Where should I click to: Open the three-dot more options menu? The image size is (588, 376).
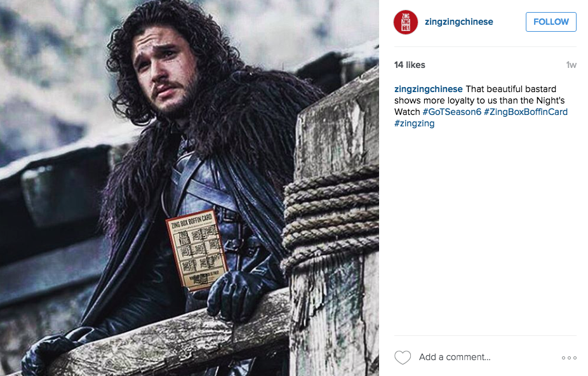point(569,358)
